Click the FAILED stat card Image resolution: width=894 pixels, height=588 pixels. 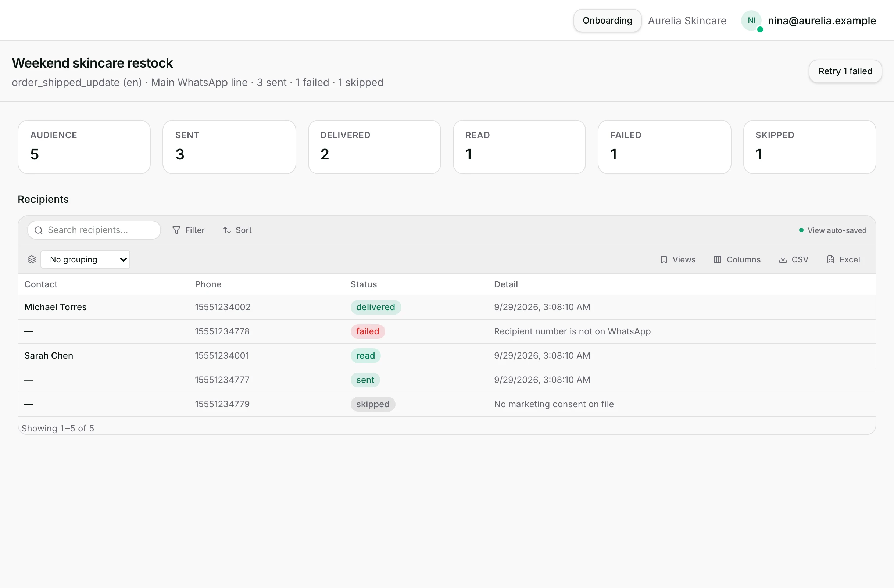[665, 147]
